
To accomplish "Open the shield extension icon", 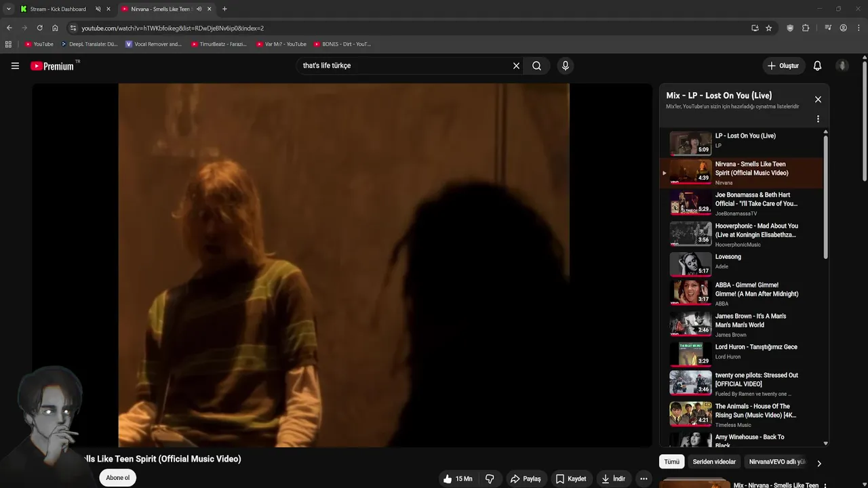I will (790, 28).
